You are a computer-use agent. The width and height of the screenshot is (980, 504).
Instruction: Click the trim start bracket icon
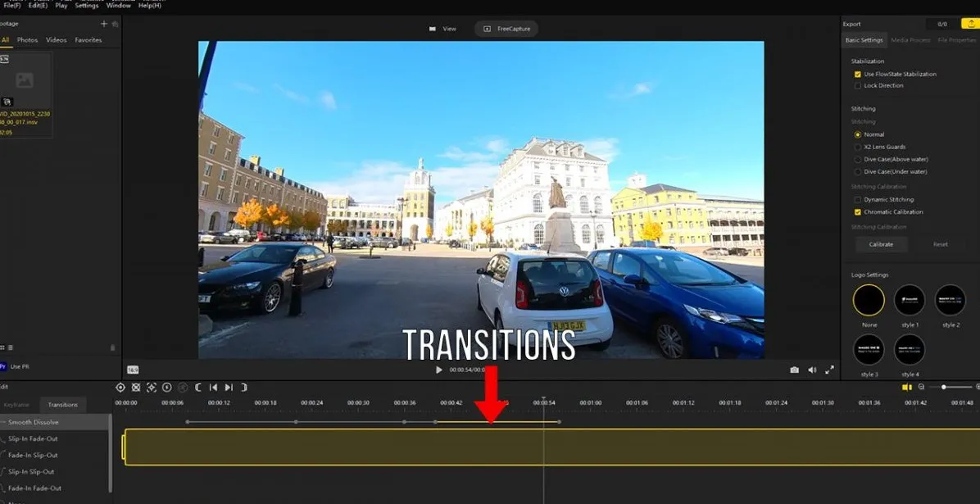[x=197, y=388]
